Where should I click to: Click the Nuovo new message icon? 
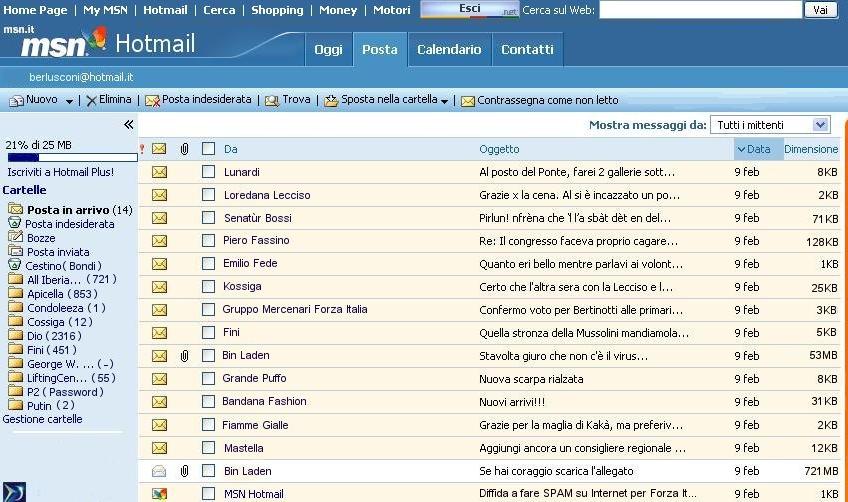pyautogui.click(x=17, y=101)
